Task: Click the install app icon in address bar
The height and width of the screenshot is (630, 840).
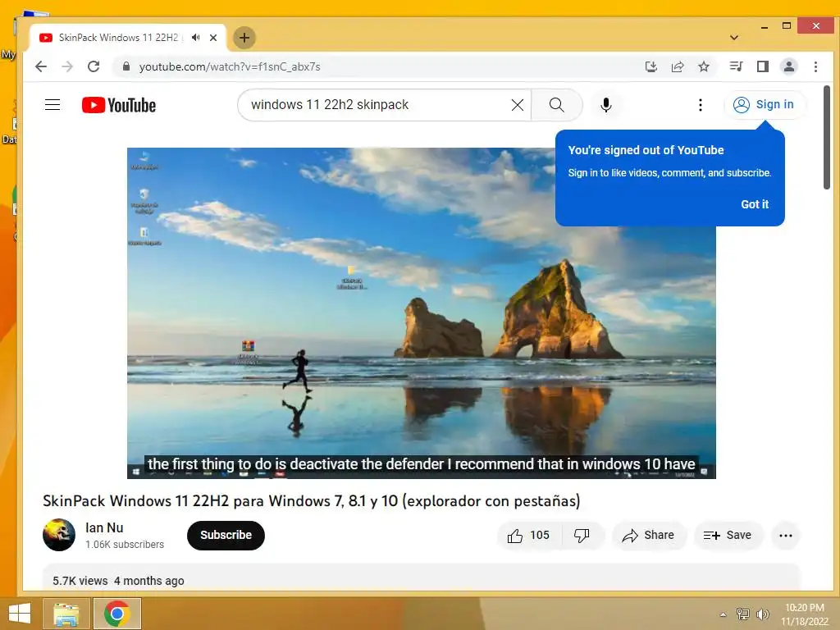Action: [651, 66]
